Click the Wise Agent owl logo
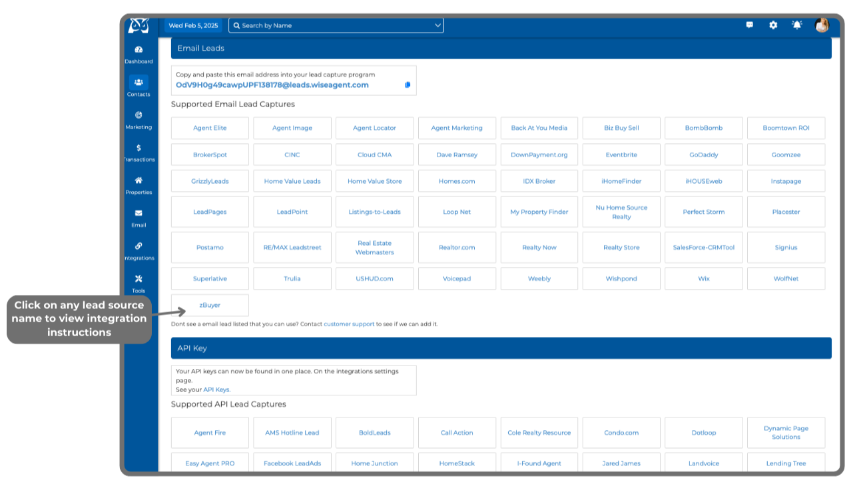 [139, 25]
